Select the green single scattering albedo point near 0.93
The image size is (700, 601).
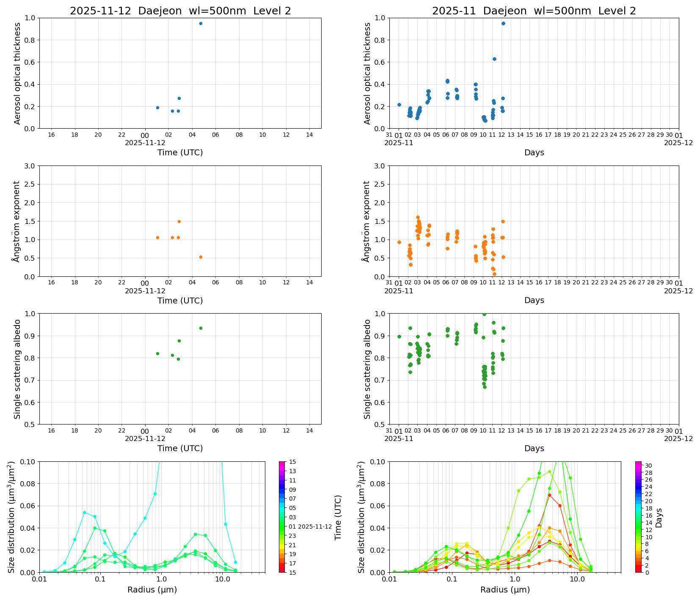coord(201,328)
